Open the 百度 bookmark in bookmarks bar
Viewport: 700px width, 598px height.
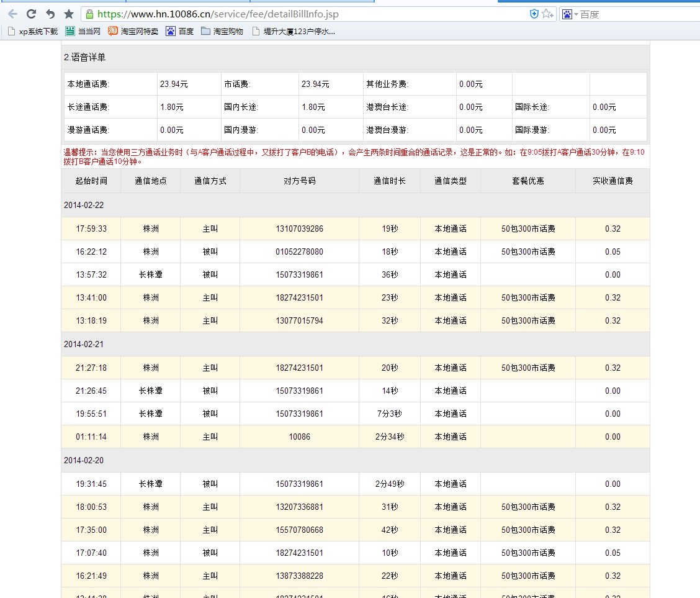[180, 31]
